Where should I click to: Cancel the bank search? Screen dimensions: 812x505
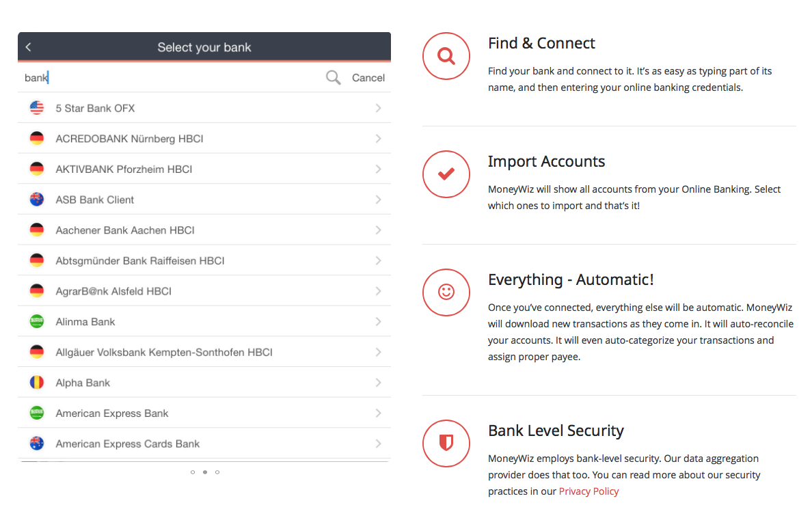click(x=368, y=78)
